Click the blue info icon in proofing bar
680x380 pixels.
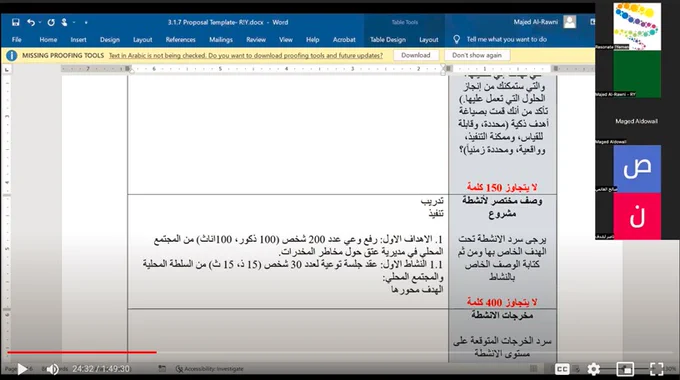click(12, 56)
